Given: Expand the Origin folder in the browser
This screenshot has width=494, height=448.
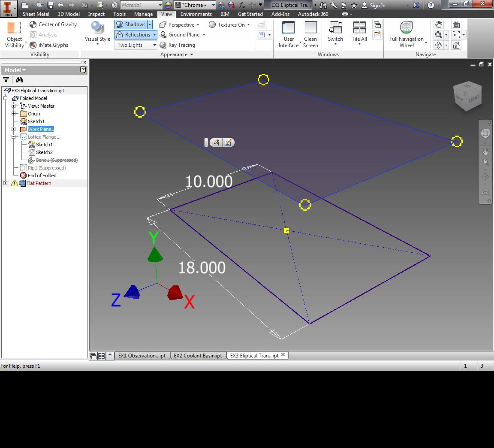Looking at the screenshot, I should [x=14, y=114].
